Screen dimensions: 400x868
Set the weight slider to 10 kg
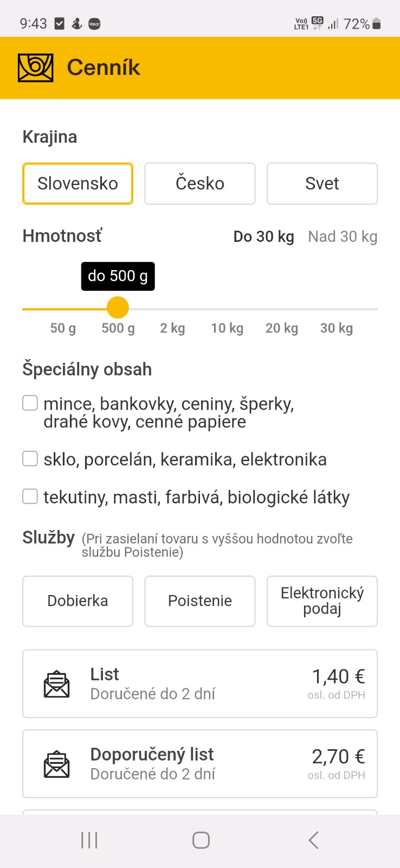227,309
